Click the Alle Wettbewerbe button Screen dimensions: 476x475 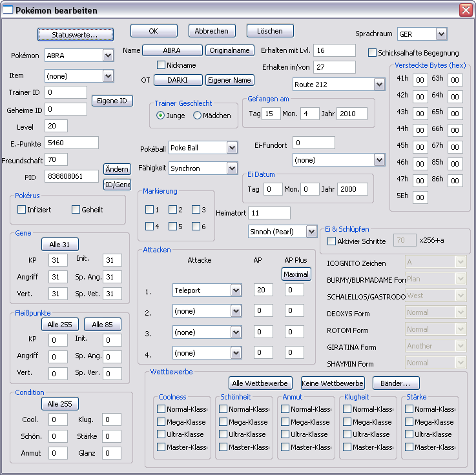click(x=260, y=383)
